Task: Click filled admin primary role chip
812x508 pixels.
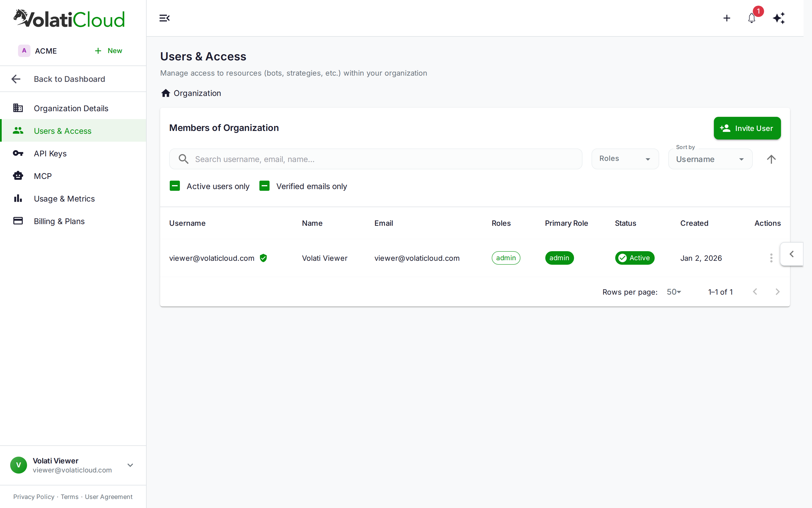Action: coord(559,258)
